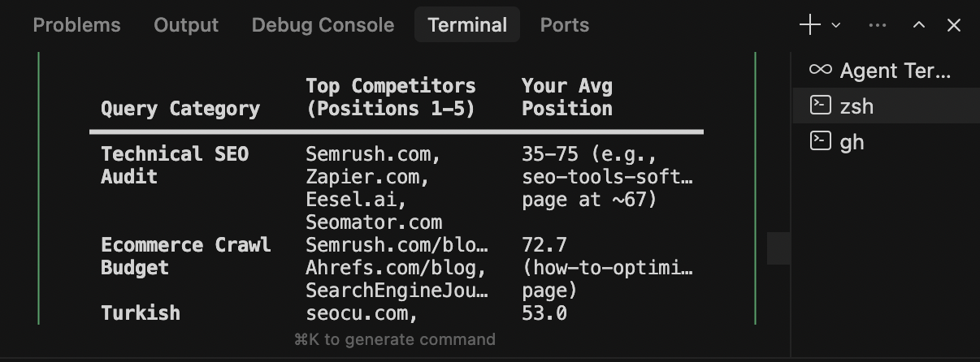Open the Output tab
980x362 pixels.
coord(186,25)
